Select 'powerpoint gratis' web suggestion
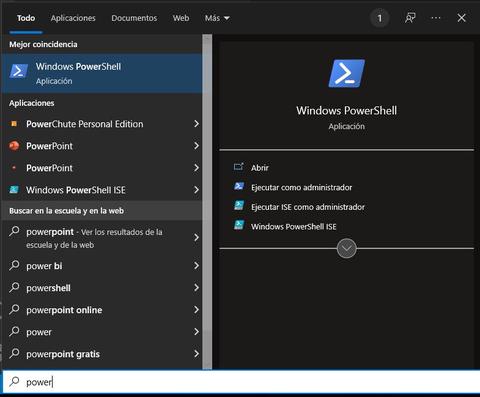480x397 pixels. (102, 354)
